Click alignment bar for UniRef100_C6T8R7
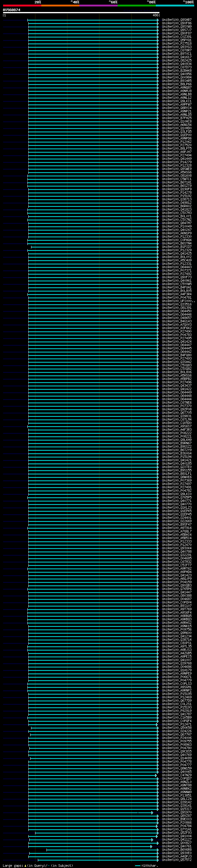 (x=93, y=50)
